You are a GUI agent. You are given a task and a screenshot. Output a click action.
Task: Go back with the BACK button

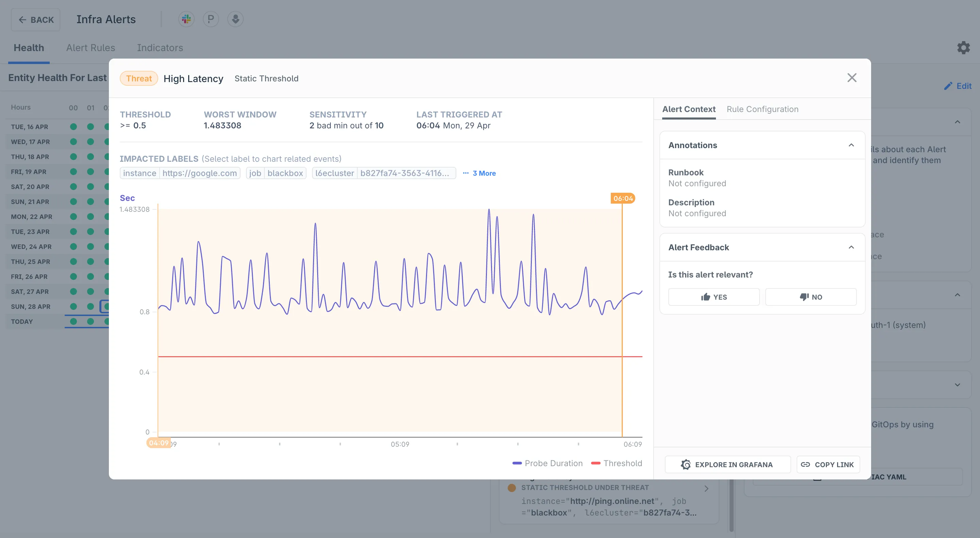click(36, 20)
